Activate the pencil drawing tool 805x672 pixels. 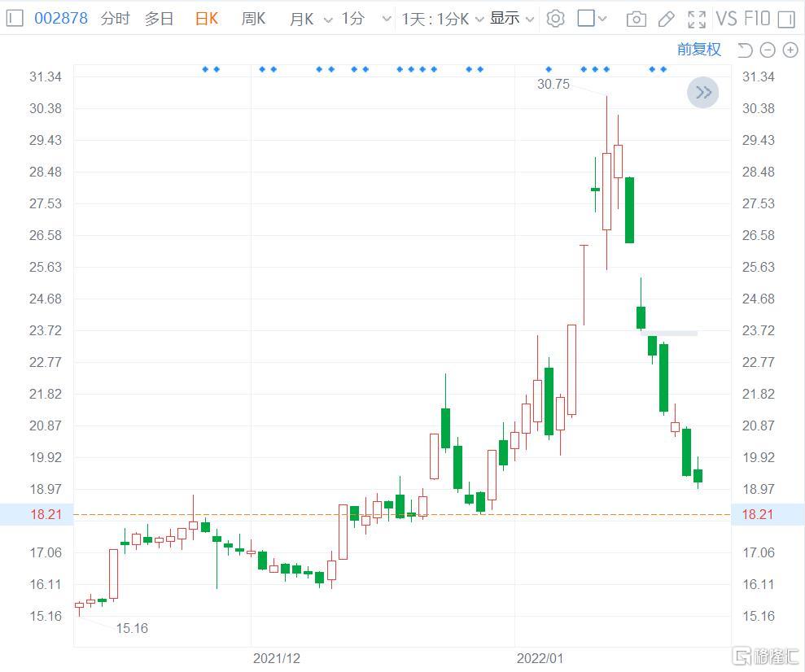pyautogui.click(x=666, y=20)
